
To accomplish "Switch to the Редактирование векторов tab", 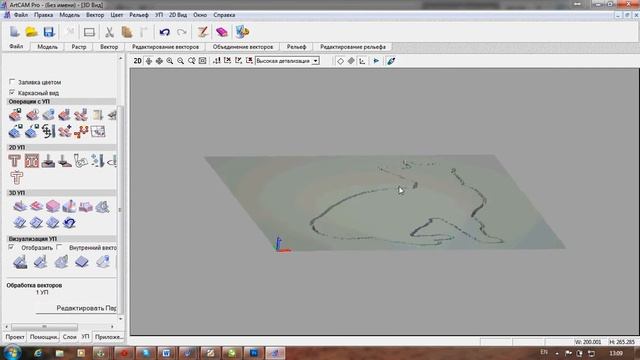I will pos(165,47).
